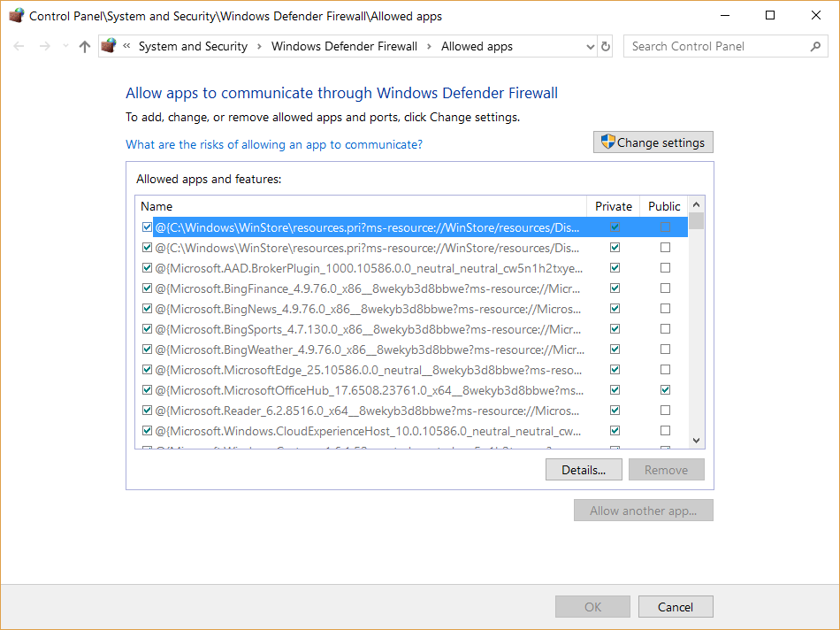Select the Microsoft.Windows.CloudExperienceHost row
The image size is (840, 630).
coord(411,431)
